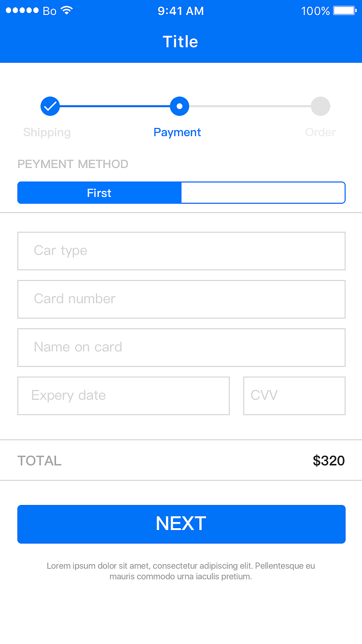362x644 pixels.
Task: Select the First payment method segment
Action: [x=99, y=193]
